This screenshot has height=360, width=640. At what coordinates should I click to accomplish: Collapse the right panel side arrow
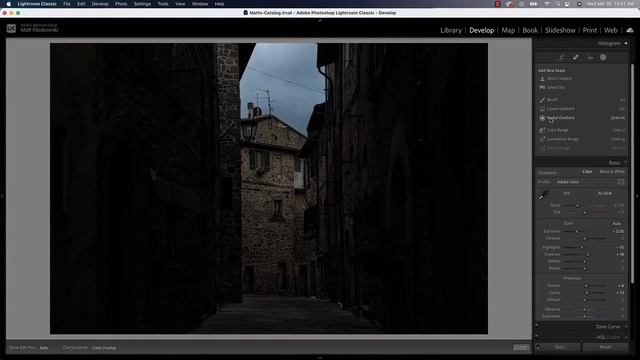click(x=637, y=196)
